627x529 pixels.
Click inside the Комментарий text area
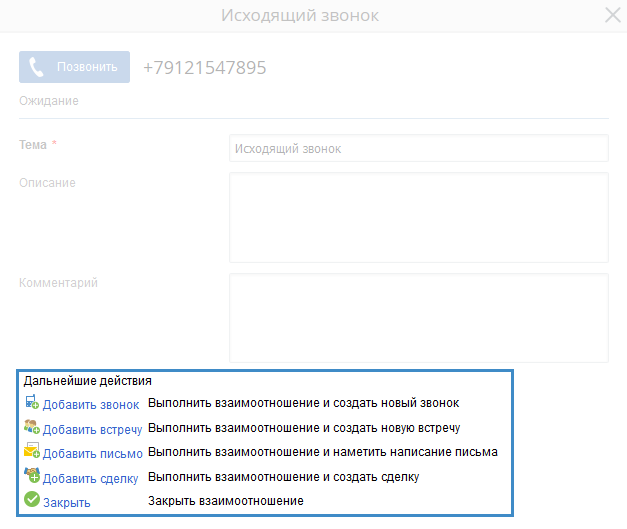418,318
